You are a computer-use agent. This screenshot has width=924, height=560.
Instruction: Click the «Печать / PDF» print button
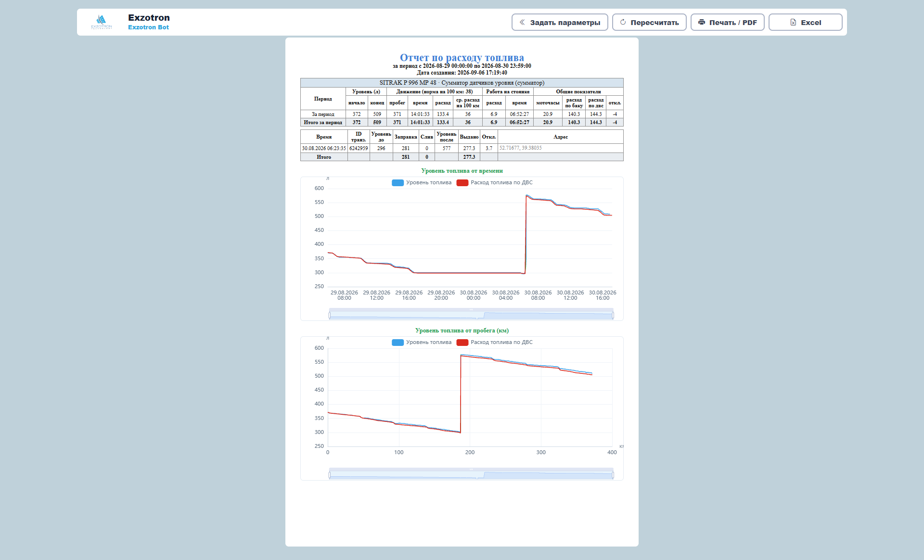[727, 22]
